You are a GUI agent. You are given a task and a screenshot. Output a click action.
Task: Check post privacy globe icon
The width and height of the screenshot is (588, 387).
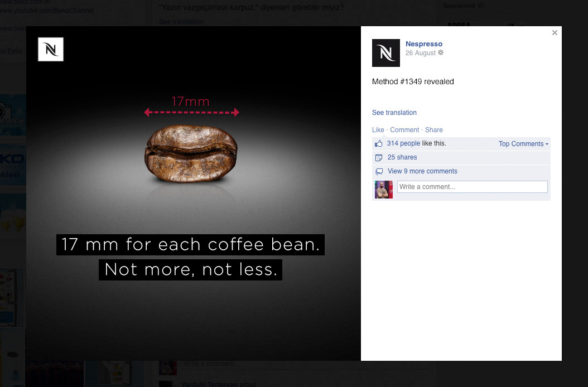(x=441, y=52)
